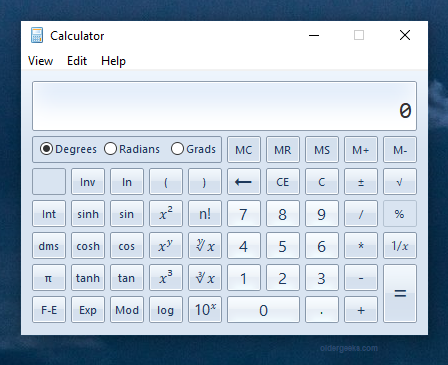Click the x squared button
Viewport: 448px width, 365px height.
(166, 214)
